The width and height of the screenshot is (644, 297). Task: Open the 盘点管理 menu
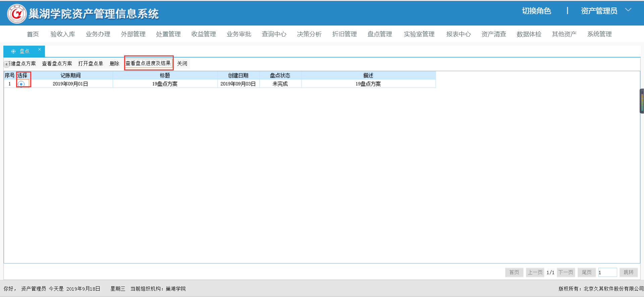[x=380, y=34]
